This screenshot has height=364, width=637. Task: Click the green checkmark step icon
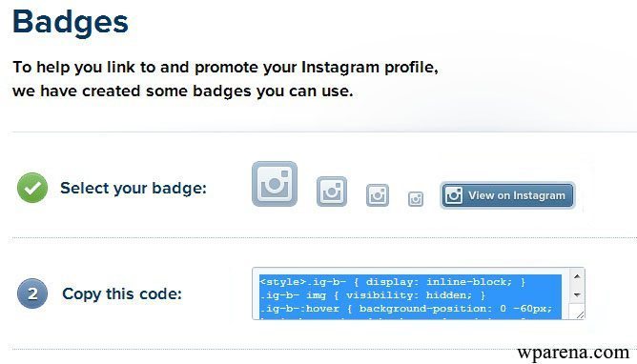pyautogui.click(x=32, y=188)
